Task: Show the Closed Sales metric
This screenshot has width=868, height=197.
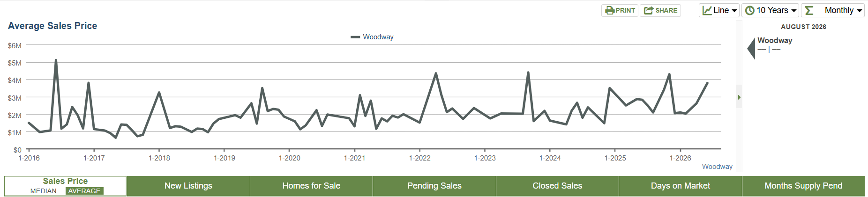Action: (x=557, y=186)
